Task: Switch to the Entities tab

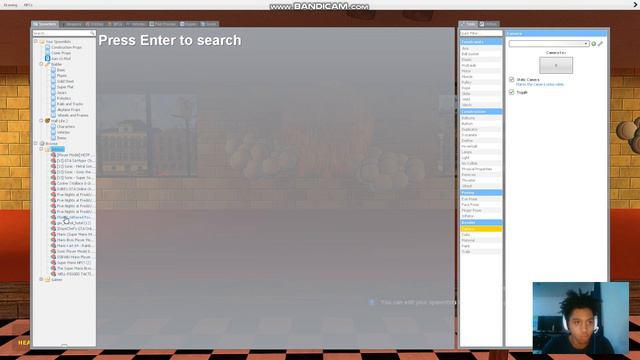Action: tap(95, 24)
